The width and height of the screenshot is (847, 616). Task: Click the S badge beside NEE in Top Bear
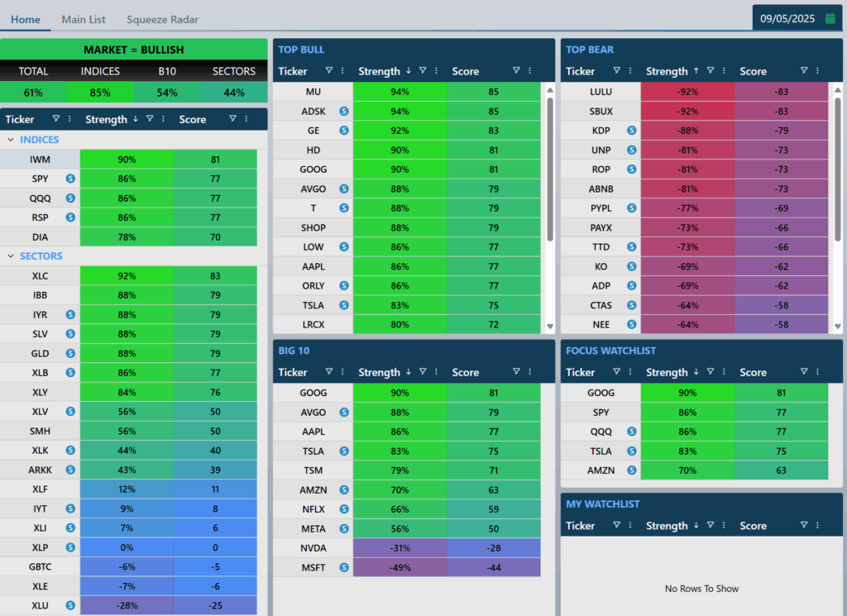(631, 324)
